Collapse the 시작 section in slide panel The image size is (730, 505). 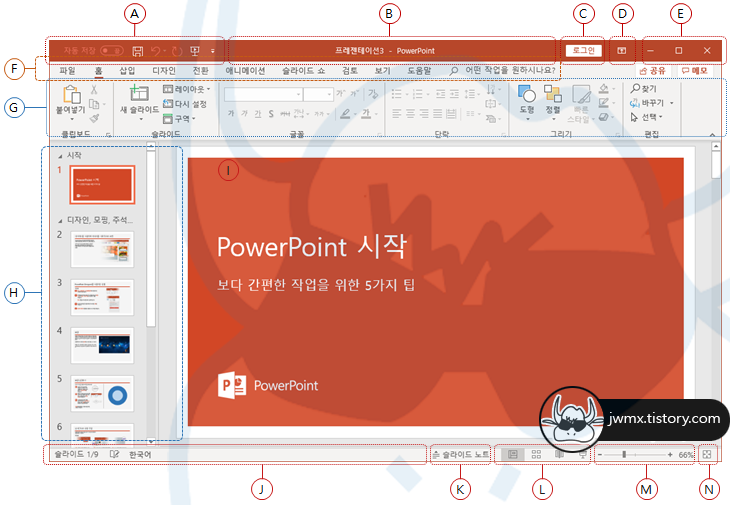pos(60,156)
